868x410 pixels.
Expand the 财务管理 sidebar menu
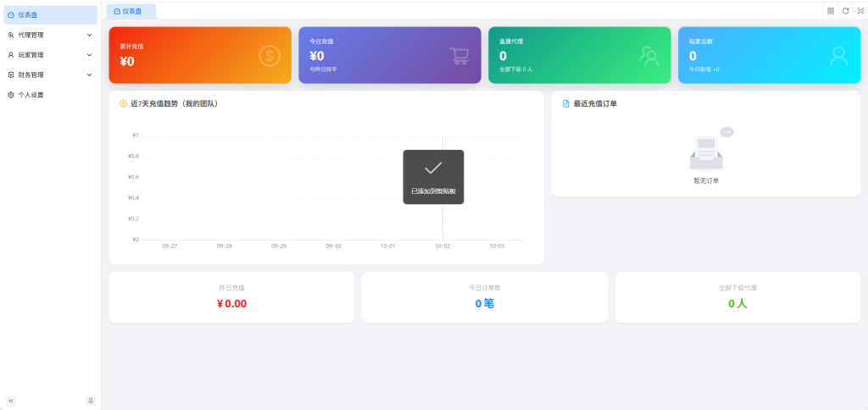(50, 75)
